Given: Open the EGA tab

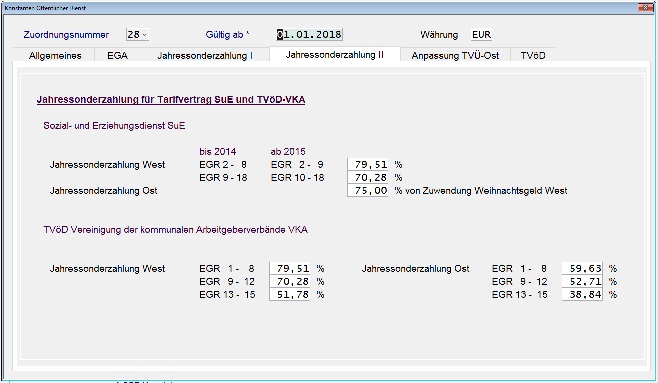Looking at the screenshot, I should click(117, 55).
